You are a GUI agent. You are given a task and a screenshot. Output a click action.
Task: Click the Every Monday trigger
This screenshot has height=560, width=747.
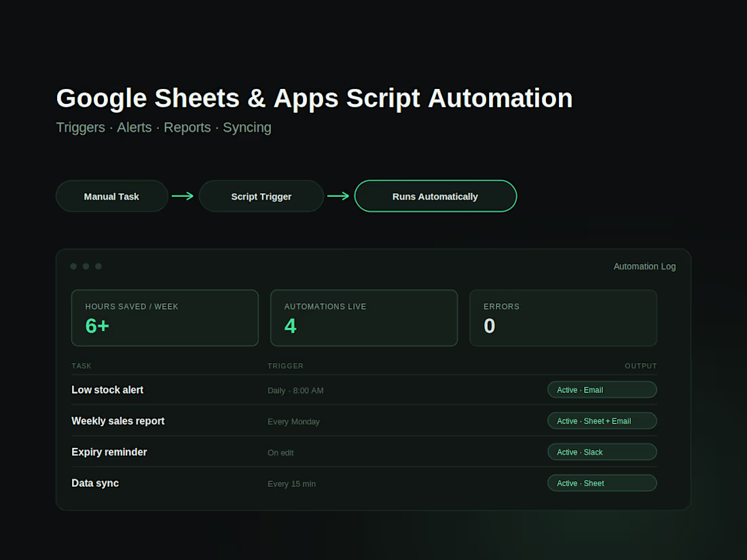coord(293,422)
